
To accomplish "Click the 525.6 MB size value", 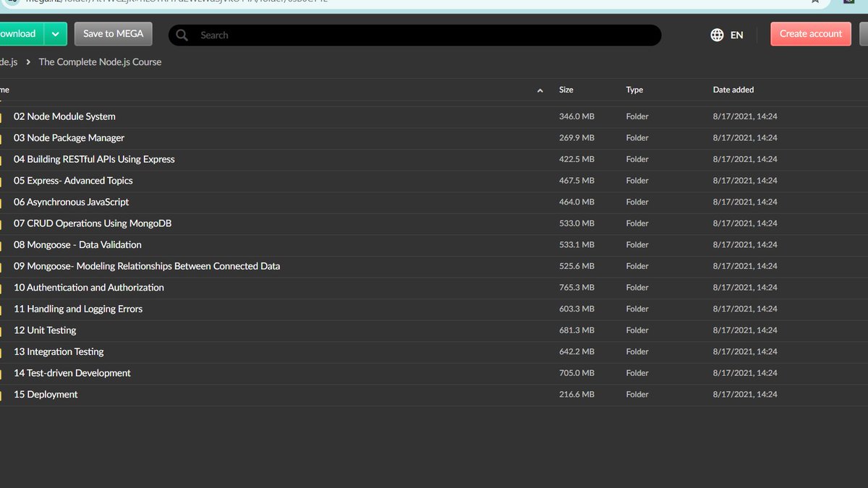I will (576, 266).
